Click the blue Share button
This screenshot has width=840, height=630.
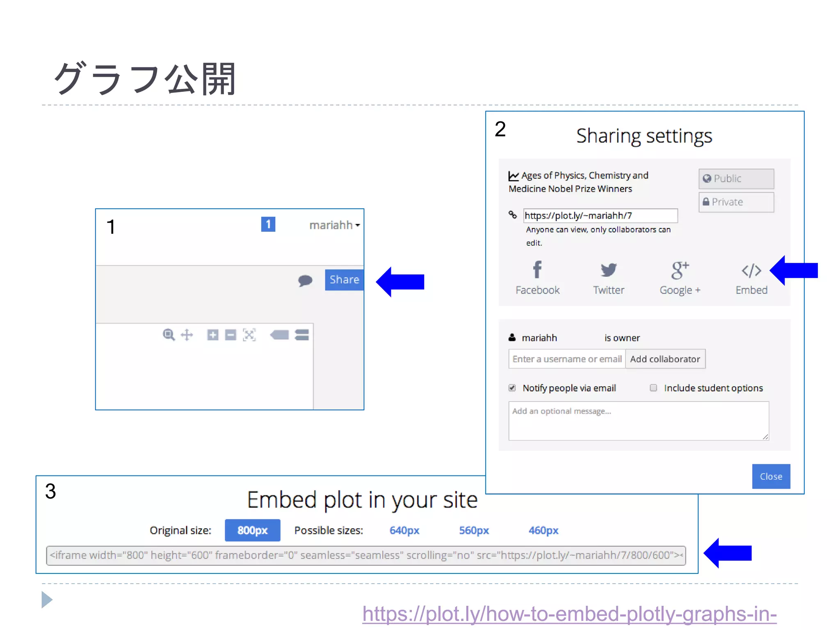[x=344, y=280]
